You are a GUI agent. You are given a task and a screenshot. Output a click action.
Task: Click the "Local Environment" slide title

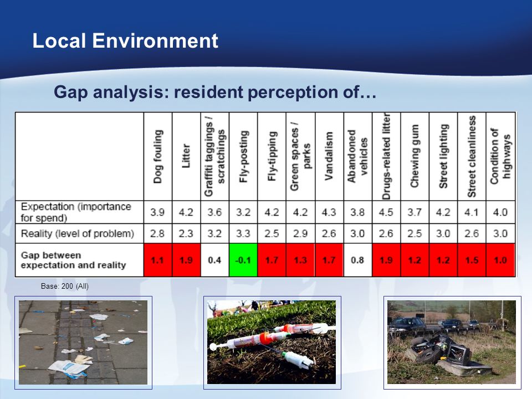[x=125, y=40]
